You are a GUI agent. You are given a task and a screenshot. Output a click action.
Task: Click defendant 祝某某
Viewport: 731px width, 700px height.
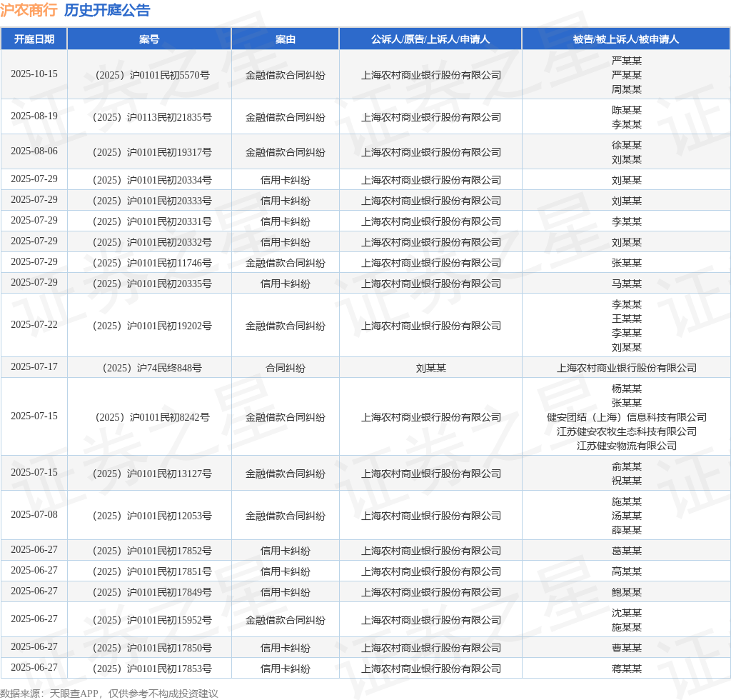click(627, 481)
